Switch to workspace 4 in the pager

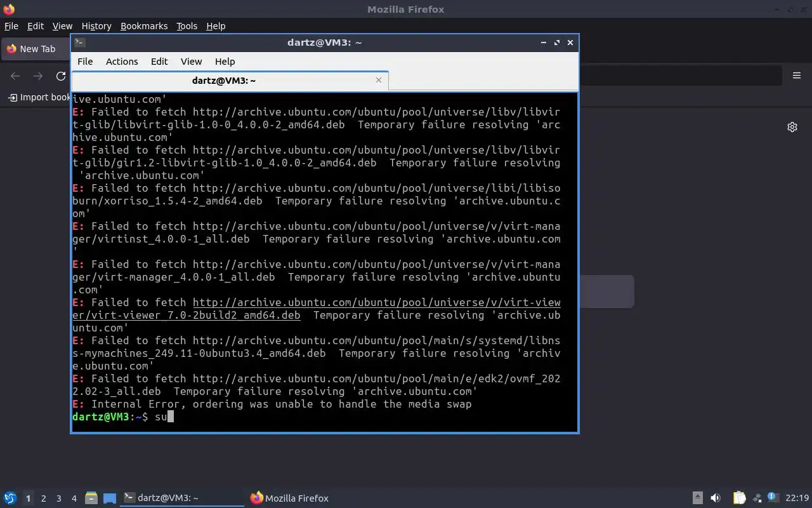coord(74,498)
